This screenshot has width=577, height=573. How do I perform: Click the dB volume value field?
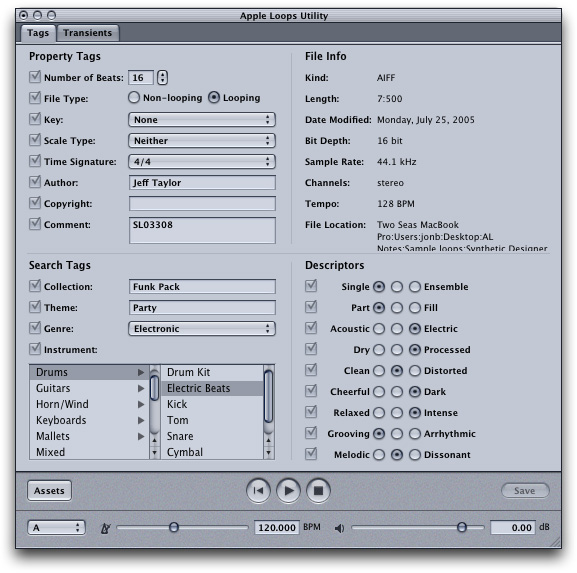513,527
